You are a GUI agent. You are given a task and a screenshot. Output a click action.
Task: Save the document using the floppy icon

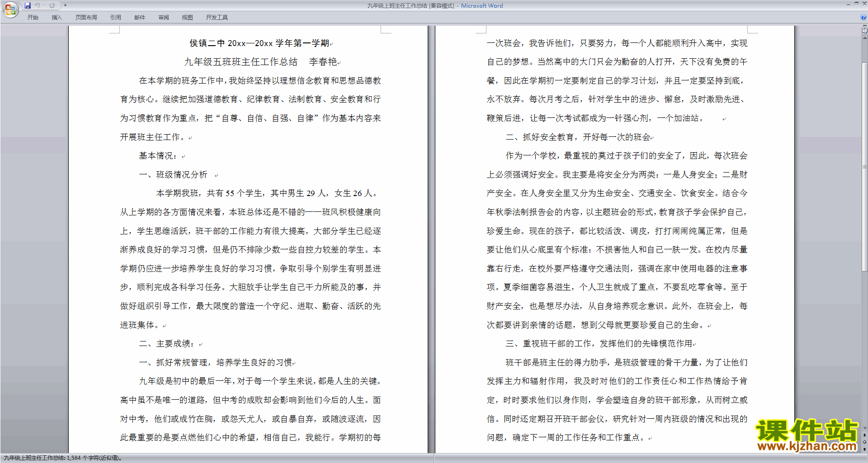pos(28,5)
